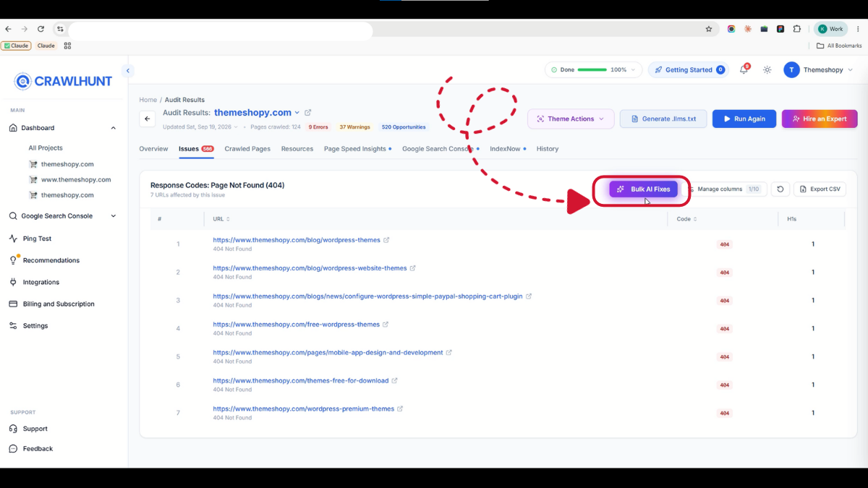The image size is (868, 488).
Task: Open the Theme Actions dropdown
Action: 571,119
